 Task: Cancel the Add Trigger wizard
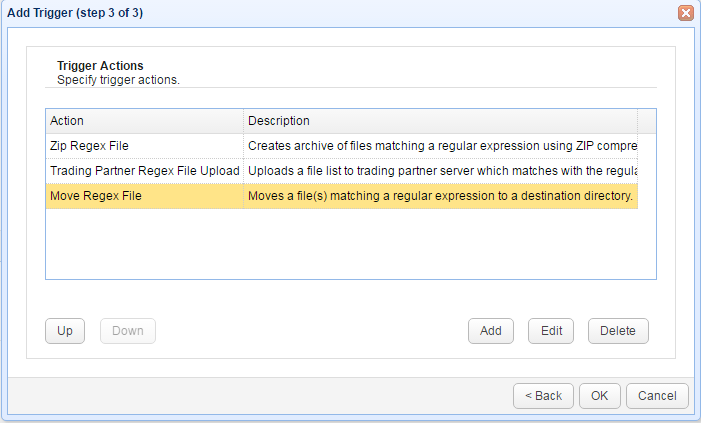(657, 395)
